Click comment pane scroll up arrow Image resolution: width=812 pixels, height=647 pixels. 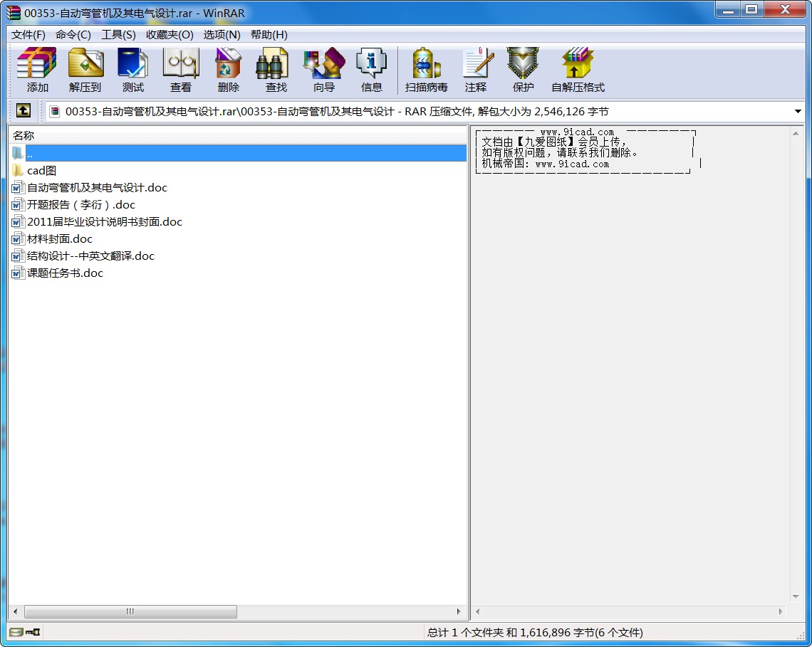click(x=796, y=134)
